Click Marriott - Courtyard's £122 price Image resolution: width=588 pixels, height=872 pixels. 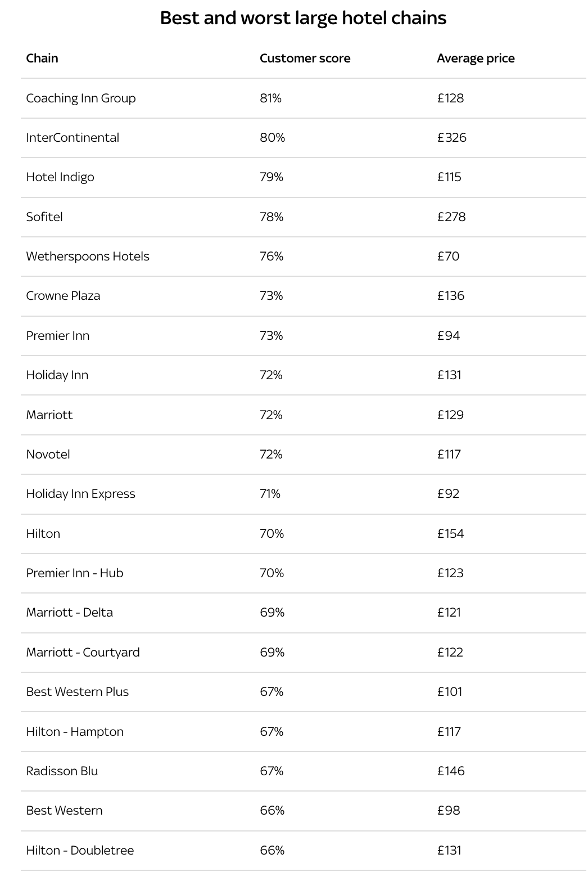tap(450, 653)
